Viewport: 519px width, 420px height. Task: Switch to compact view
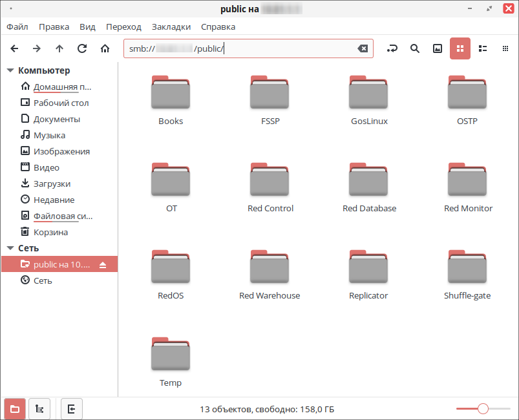point(505,48)
